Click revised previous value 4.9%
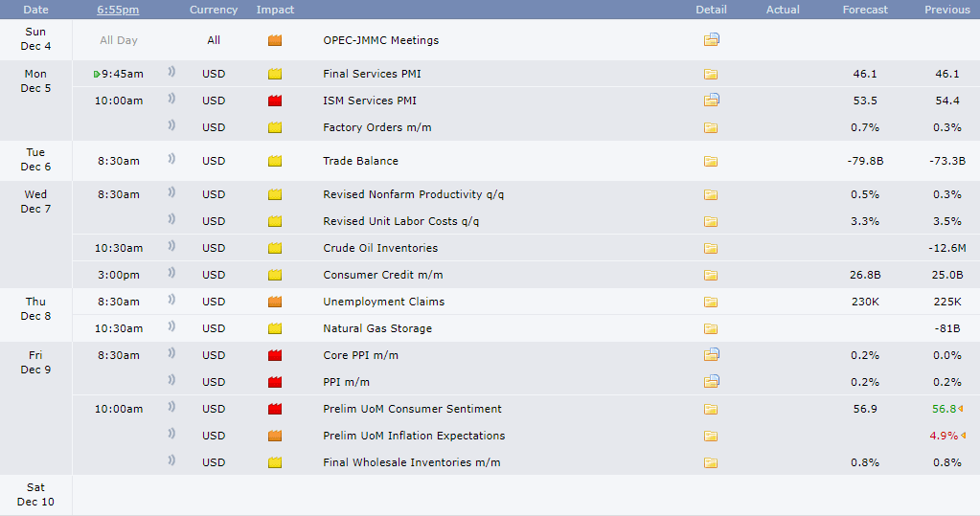 (944, 436)
